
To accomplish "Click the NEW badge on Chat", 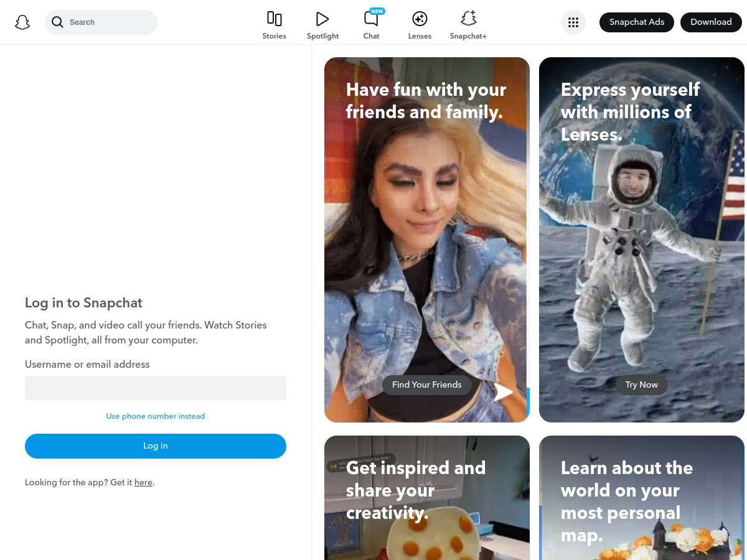I will tap(377, 11).
